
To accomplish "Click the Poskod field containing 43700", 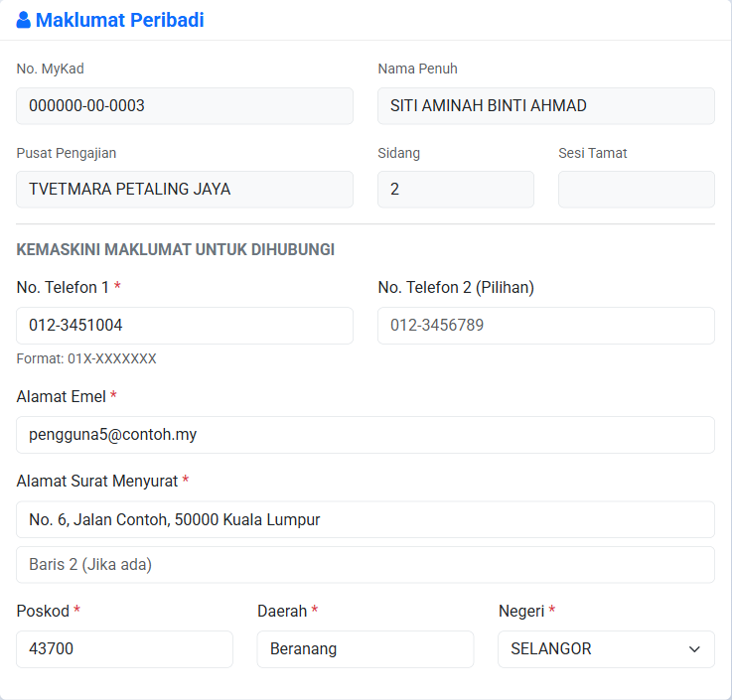I will pyautogui.click(x=124, y=649).
